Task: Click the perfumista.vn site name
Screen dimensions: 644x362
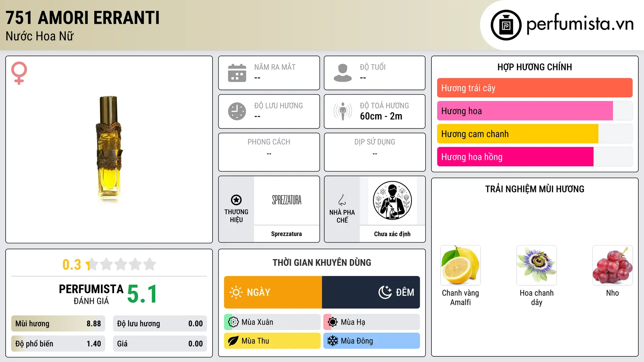Action: click(580, 24)
